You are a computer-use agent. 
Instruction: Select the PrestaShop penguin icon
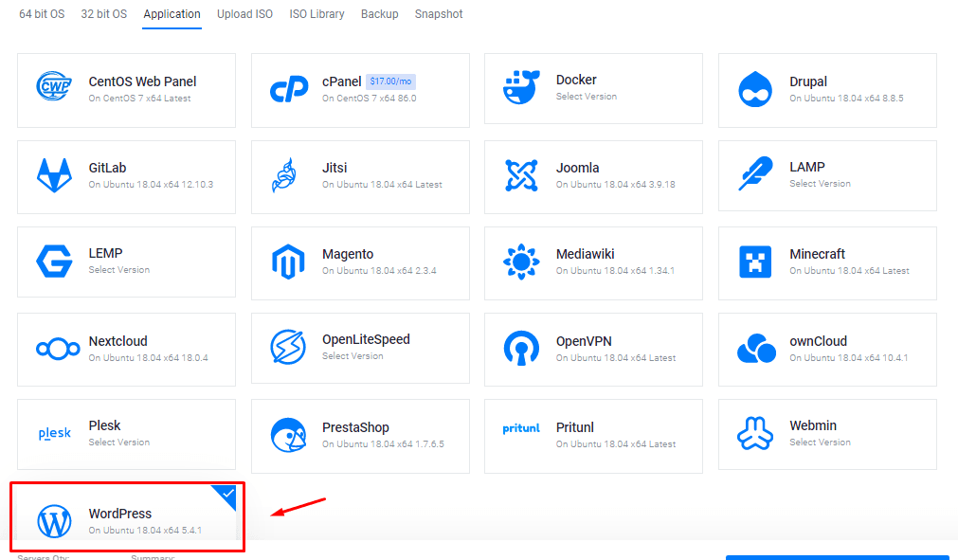tap(288, 436)
